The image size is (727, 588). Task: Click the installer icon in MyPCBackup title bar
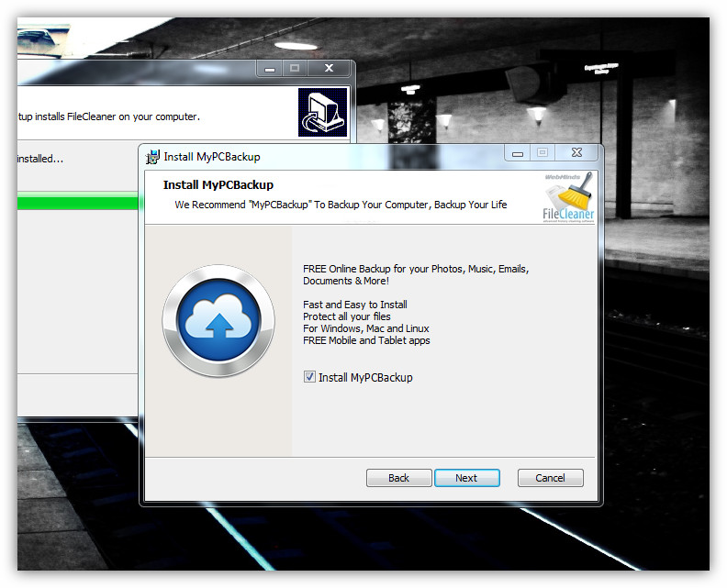(x=152, y=157)
